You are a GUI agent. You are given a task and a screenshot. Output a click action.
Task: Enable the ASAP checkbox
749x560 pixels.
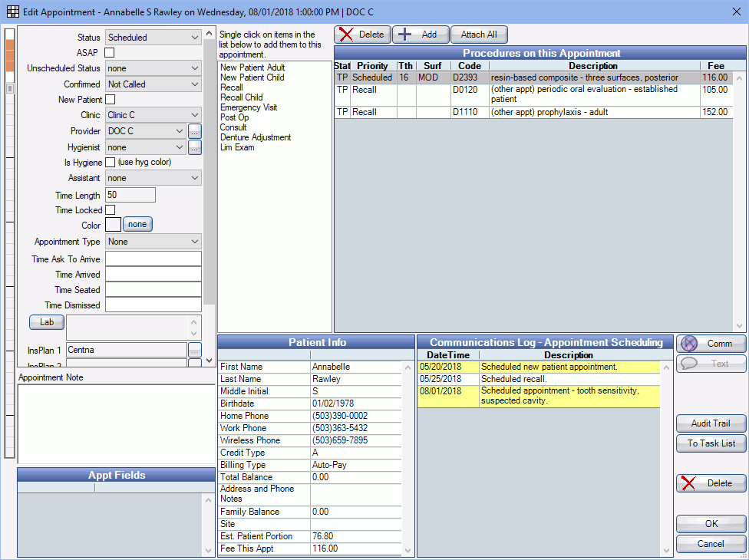coord(110,53)
